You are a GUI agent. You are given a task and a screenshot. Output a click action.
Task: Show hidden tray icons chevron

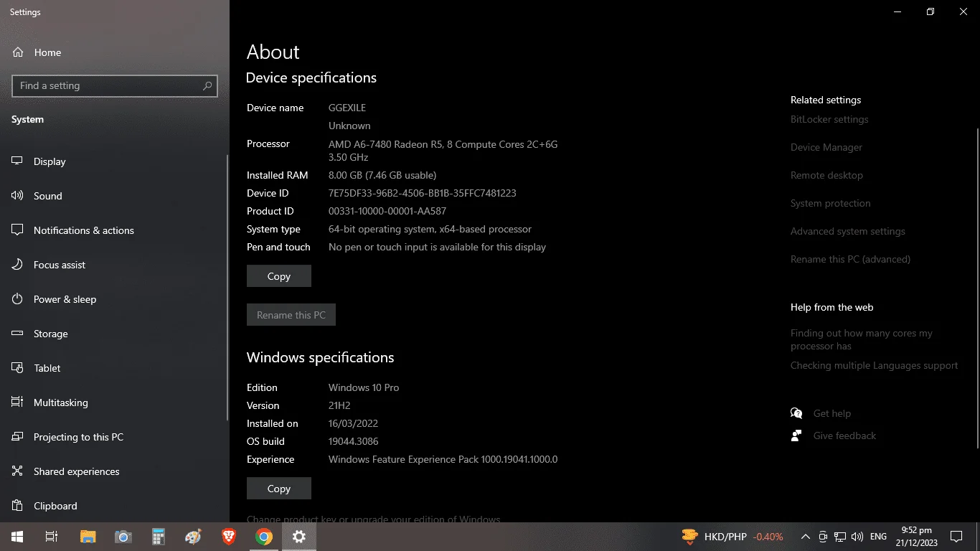coord(806,537)
